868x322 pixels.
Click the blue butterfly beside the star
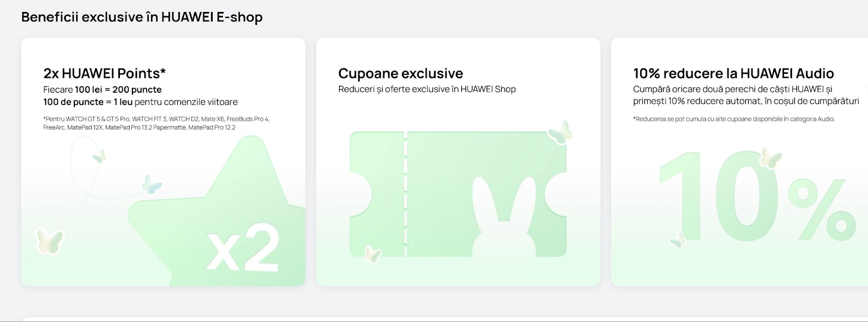[151, 184]
